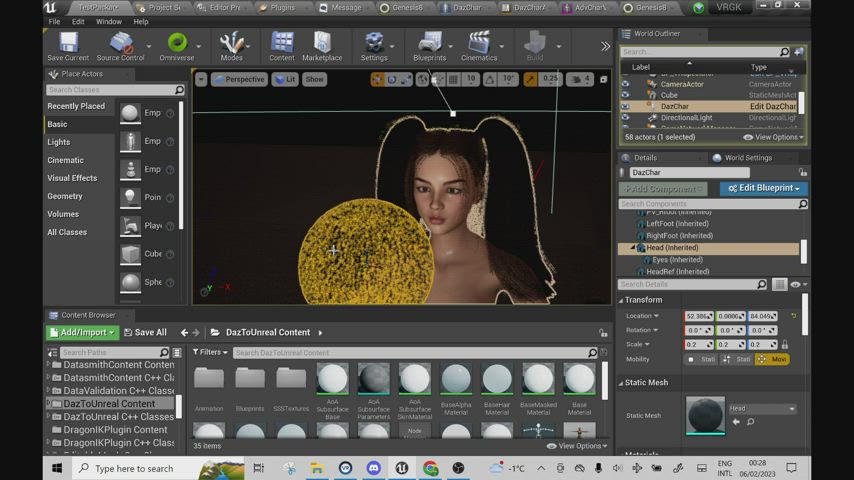Viewport: 854px width, 480px height.
Task: Open Source Control from the toolbar
Action: [120, 46]
